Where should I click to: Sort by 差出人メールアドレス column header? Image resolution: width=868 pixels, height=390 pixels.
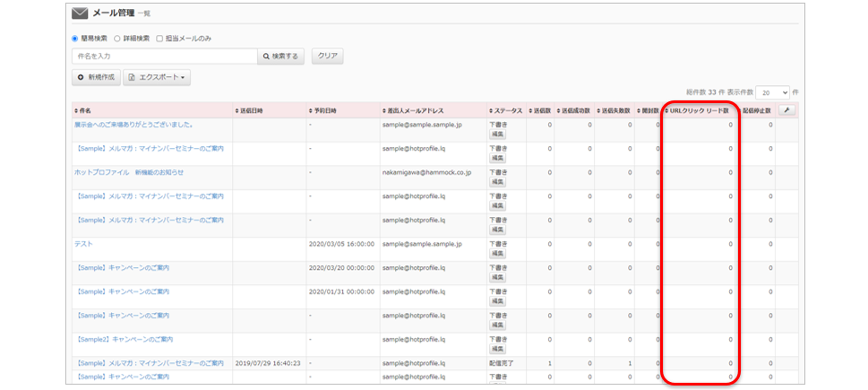(413, 111)
